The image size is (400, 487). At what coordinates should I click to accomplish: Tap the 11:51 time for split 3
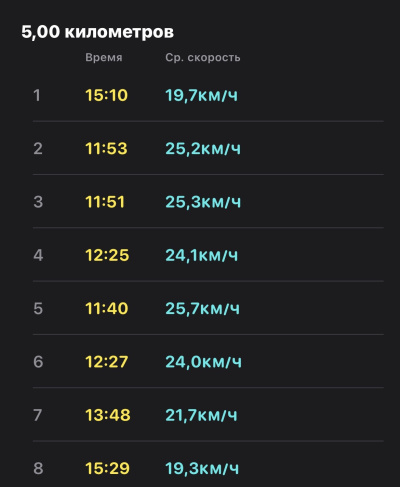(105, 202)
